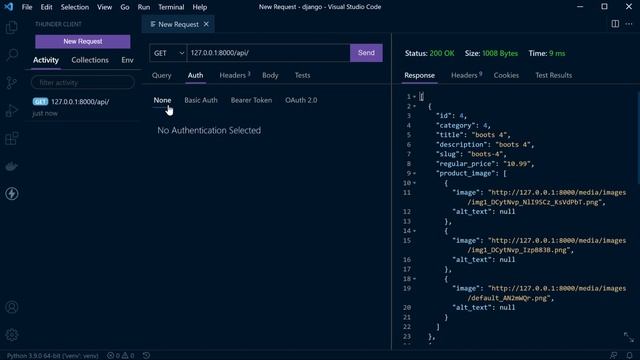Screen dimensions: 640x360
Task: Open the Extensions view
Action: pyautogui.click(x=12, y=138)
